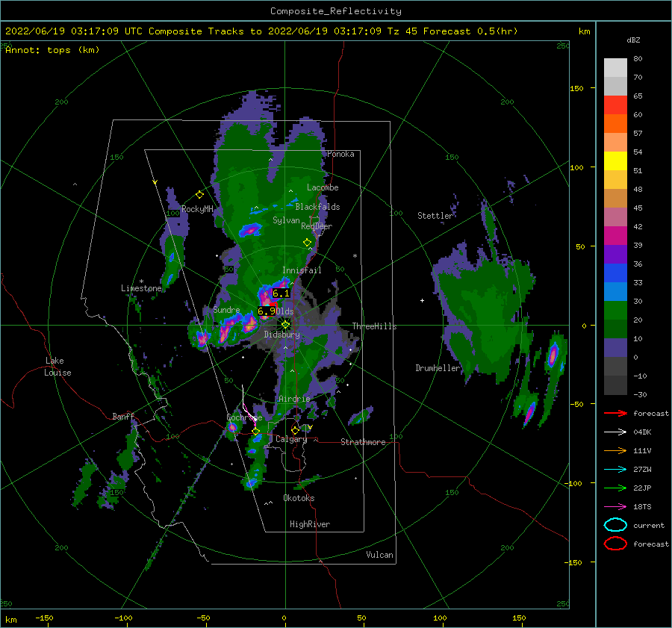The image size is (672, 628).
Task: Click the Banff map label
Action: (123, 417)
